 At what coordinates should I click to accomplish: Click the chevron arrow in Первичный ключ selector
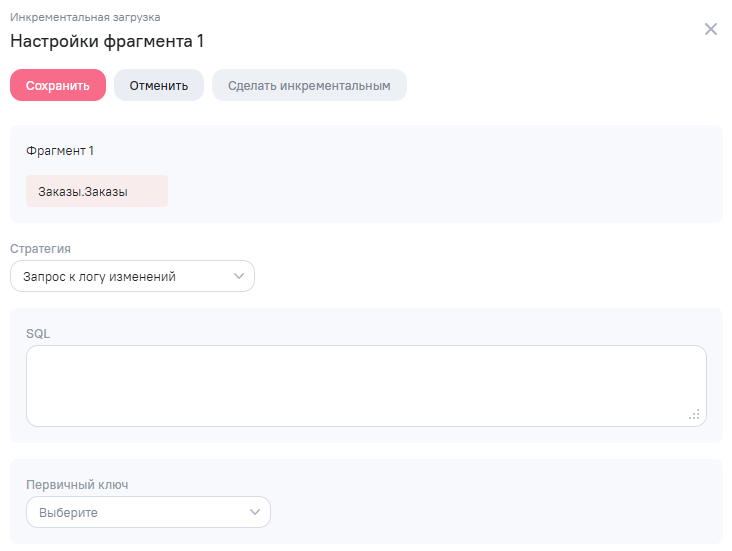coord(254,513)
